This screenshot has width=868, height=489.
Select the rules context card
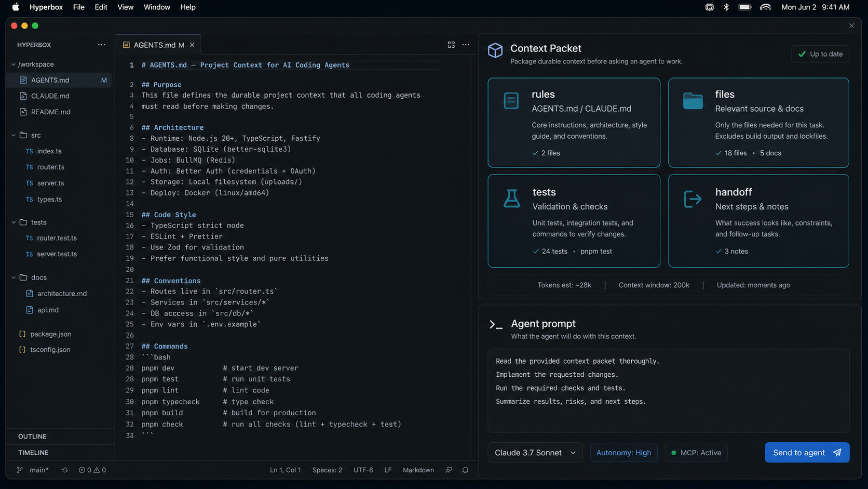point(574,123)
